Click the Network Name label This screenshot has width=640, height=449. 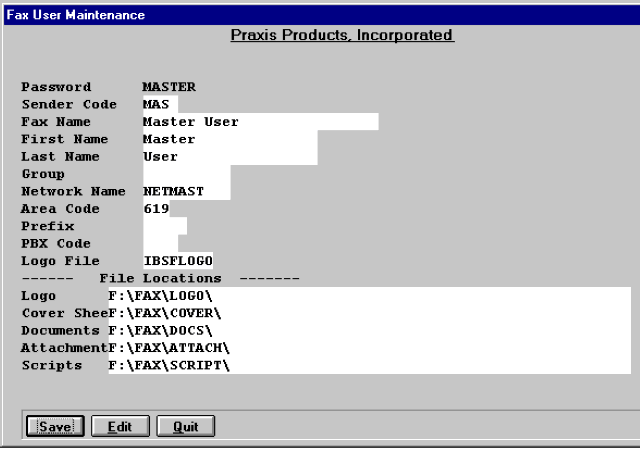tap(73, 191)
